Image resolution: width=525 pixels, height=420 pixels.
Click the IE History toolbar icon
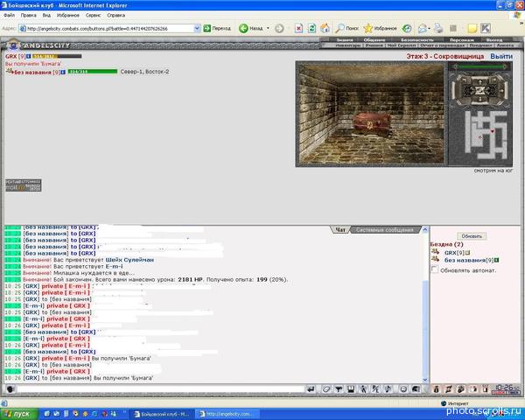pyautogui.click(x=407, y=29)
